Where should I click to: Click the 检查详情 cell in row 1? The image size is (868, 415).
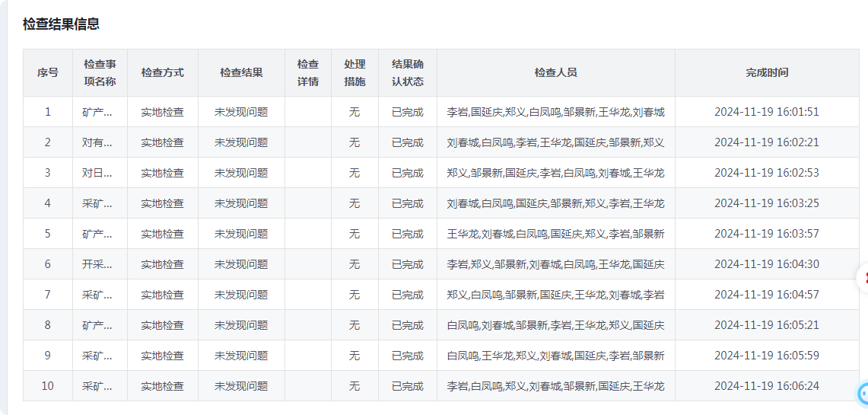[x=308, y=112]
